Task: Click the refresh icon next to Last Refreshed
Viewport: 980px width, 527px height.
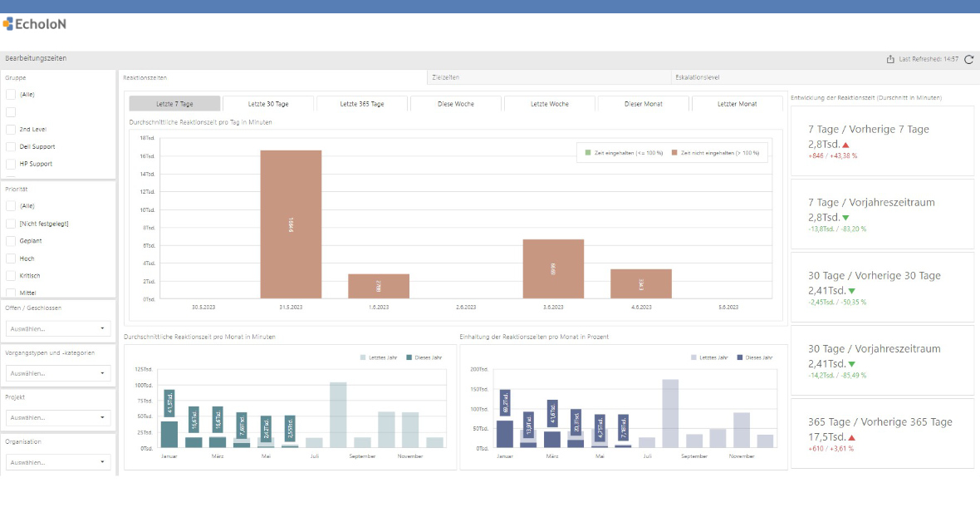Action: (968, 60)
